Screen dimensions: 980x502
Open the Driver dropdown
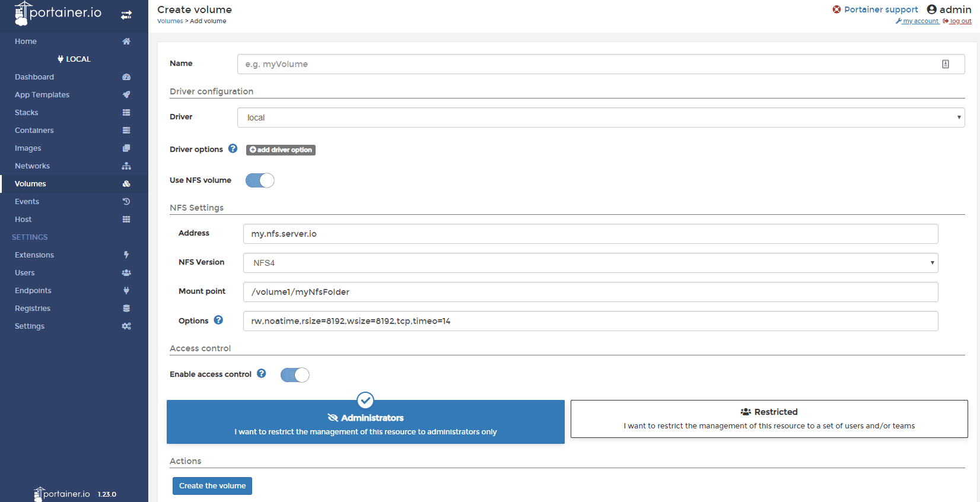[601, 117]
